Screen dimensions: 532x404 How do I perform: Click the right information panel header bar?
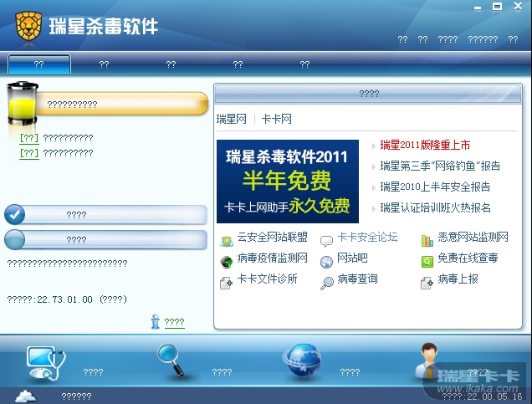(368, 94)
